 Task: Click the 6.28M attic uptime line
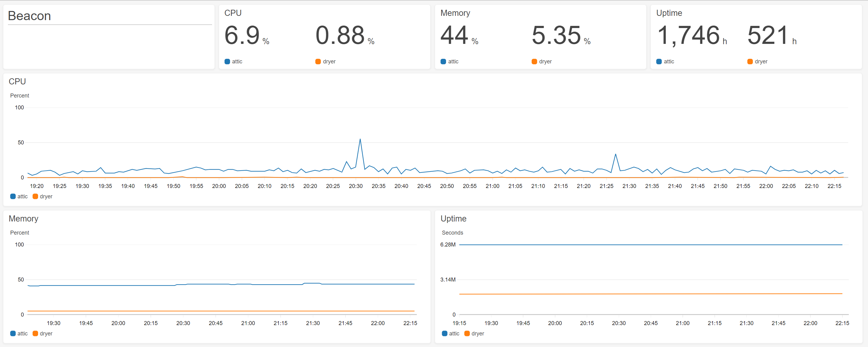(650, 245)
